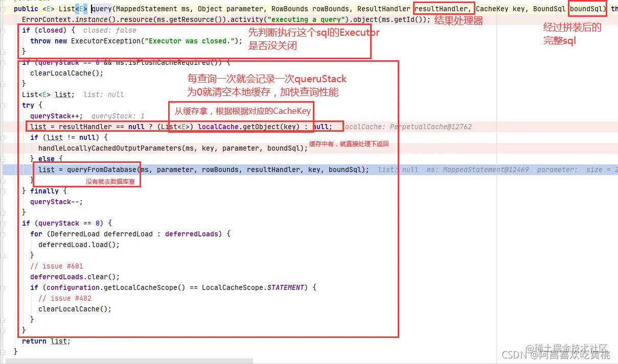Click the first clearLocalCache(); call
Screen dimensions: 618x364
67,73
